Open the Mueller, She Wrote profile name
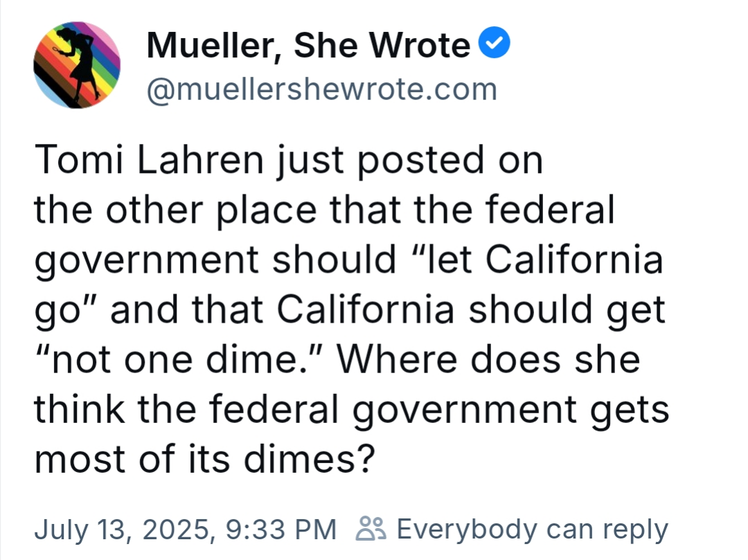This screenshot has height=560, width=748. (x=308, y=46)
